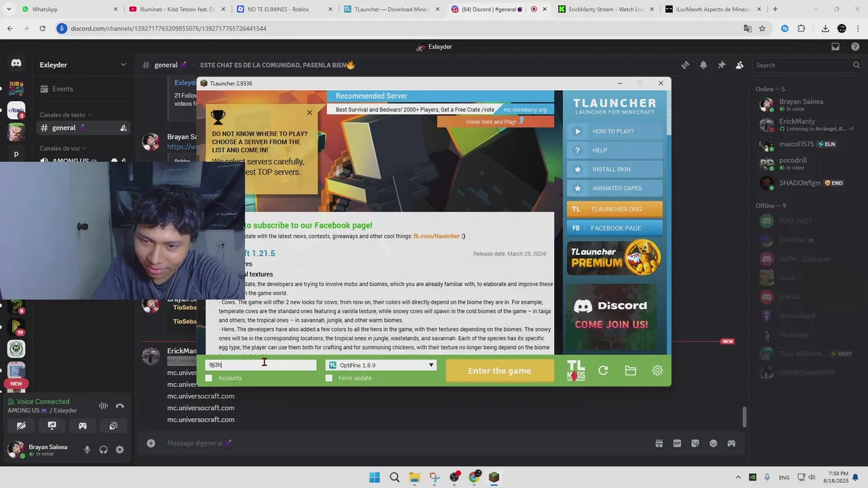
Task: Click the mc.mineberry.org server address
Action: tap(525, 110)
